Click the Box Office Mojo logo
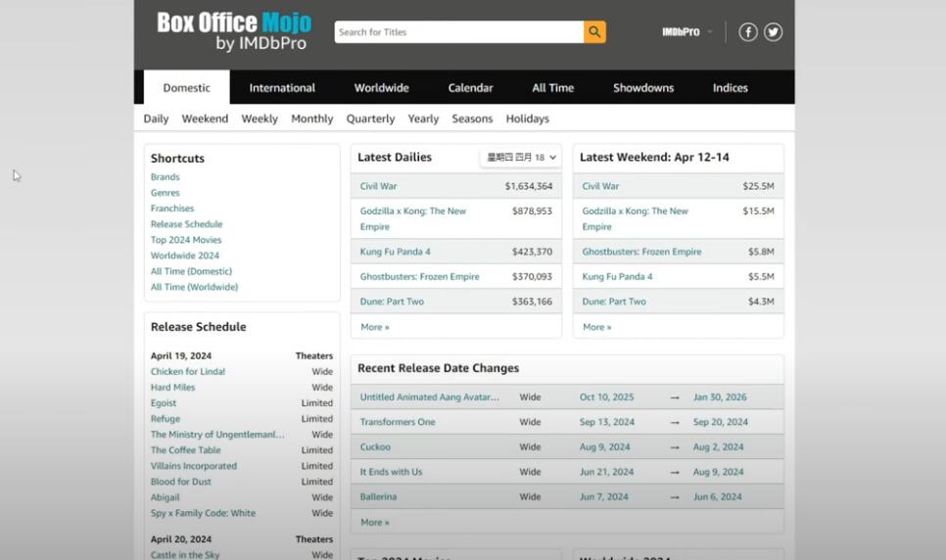The height and width of the screenshot is (560, 946). coord(234,31)
